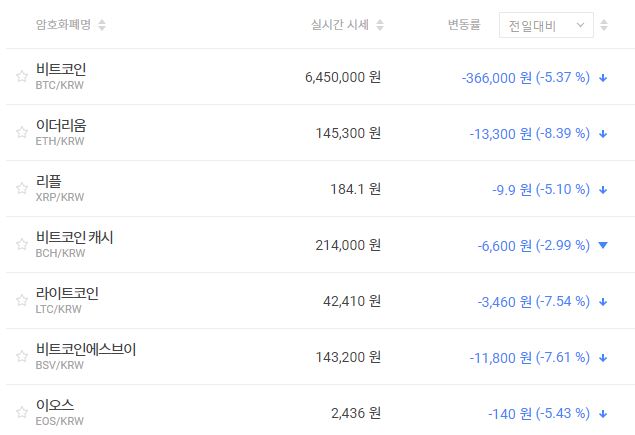This screenshot has height=435, width=635.
Task: Open the 전일대비 dropdown
Action: coord(545,25)
